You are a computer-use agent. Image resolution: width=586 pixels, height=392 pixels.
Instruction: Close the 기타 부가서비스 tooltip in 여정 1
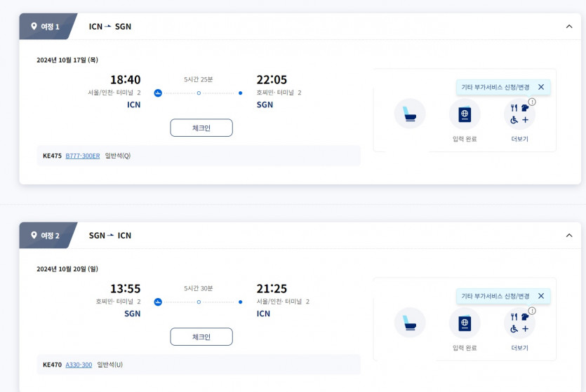click(x=541, y=87)
